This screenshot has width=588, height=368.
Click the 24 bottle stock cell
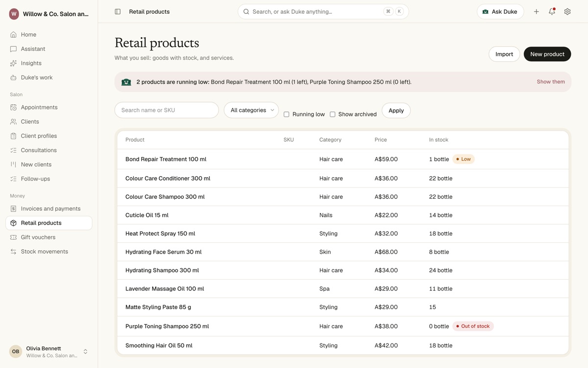coord(441,270)
